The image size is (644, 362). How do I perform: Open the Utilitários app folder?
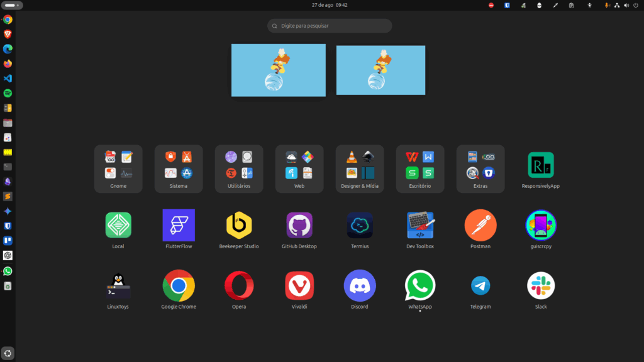pos(239,169)
